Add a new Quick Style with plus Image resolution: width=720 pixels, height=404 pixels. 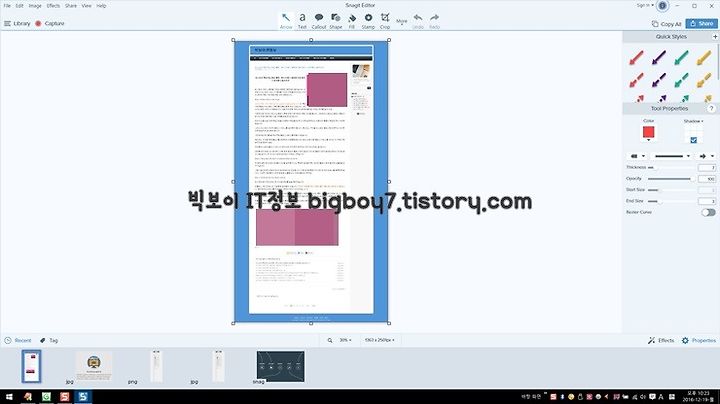[715, 36]
